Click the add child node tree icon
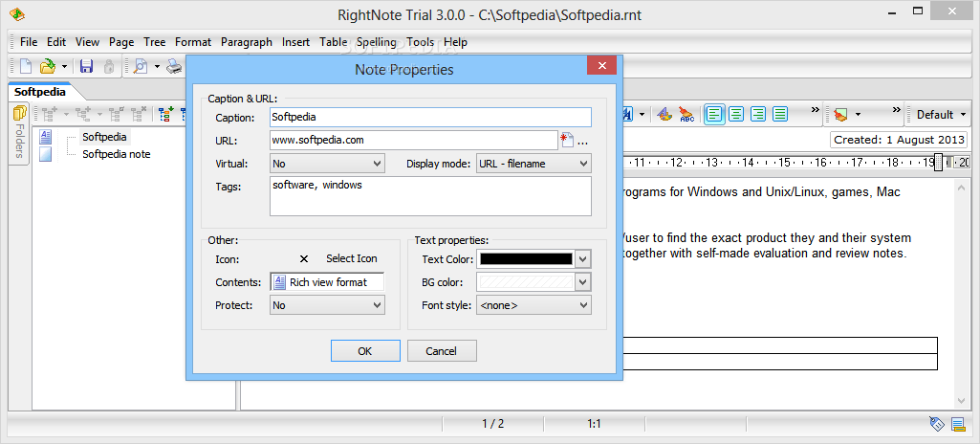The height and width of the screenshot is (444, 980). (x=82, y=114)
